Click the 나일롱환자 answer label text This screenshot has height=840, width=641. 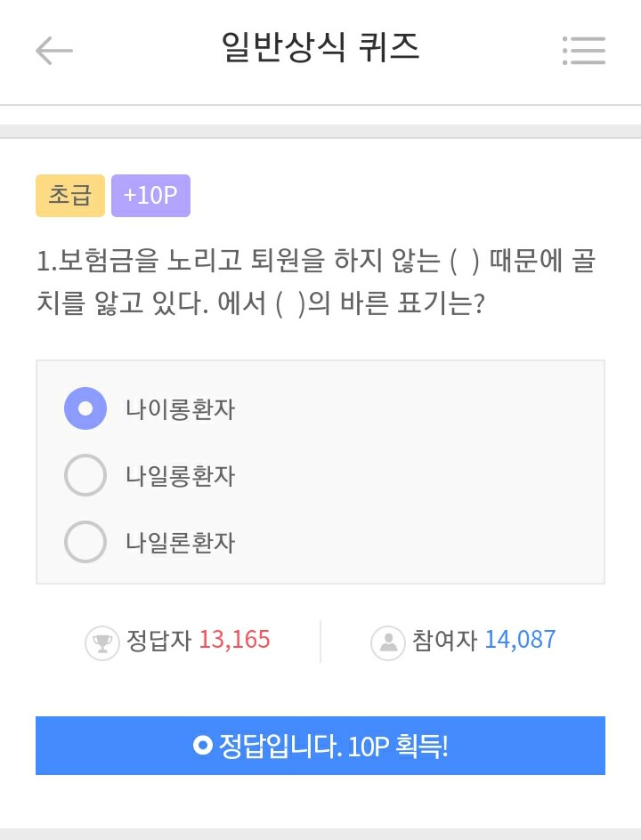click(181, 476)
